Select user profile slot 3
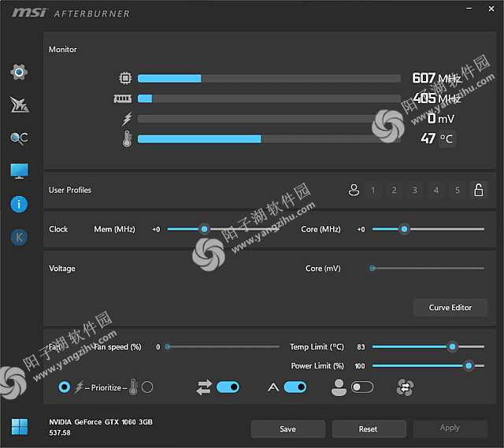This screenshot has height=448, width=504. tap(415, 190)
